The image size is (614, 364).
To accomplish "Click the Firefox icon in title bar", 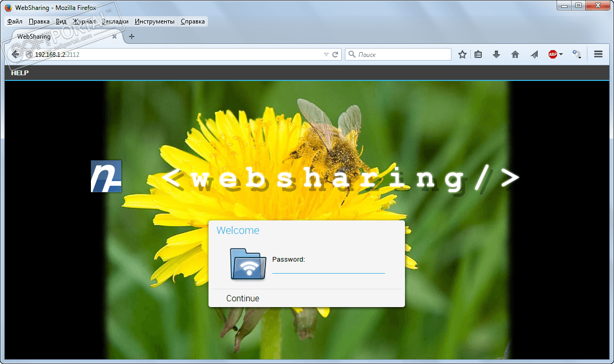I will [x=8, y=7].
